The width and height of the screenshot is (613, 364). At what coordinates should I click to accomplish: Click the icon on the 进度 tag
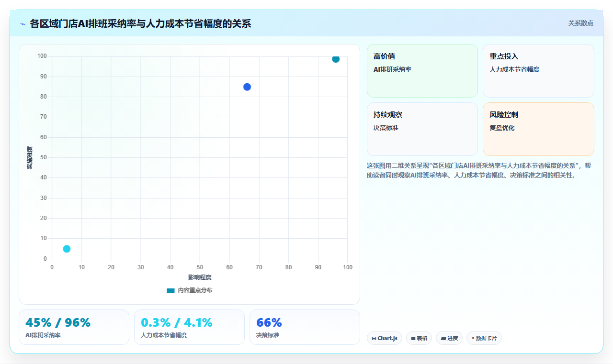443,338
